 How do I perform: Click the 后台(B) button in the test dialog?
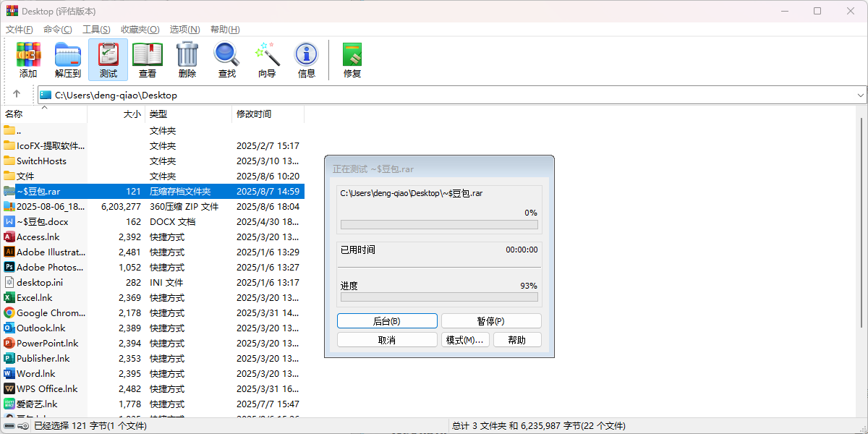[387, 320]
